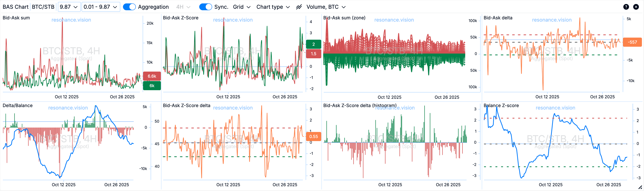This screenshot has height=191, width=644.
Task: Expand the 0.01 - 9.87 range dropdown
Action: pos(101,7)
